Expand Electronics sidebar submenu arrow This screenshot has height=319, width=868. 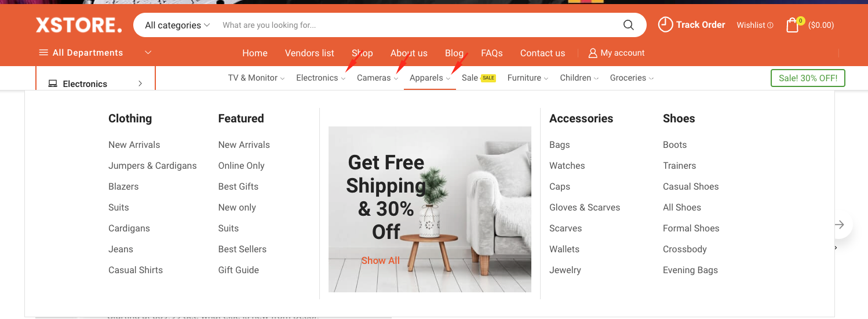(x=140, y=84)
